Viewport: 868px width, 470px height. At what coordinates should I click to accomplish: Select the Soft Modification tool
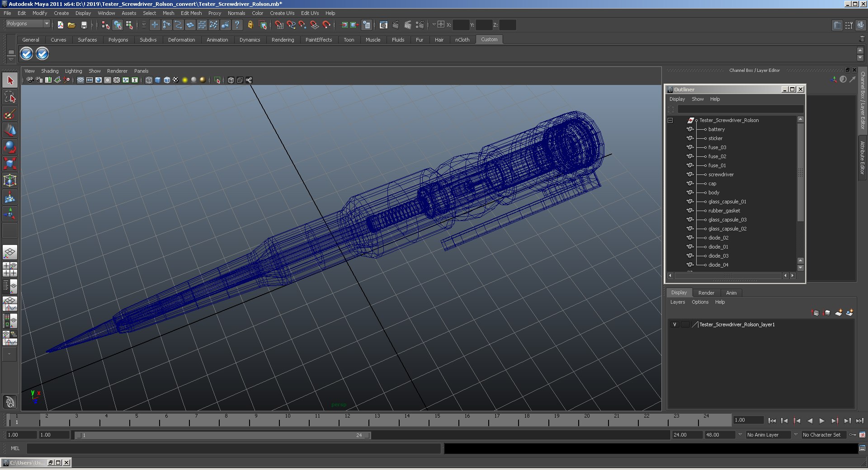click(x=10, y=197)
